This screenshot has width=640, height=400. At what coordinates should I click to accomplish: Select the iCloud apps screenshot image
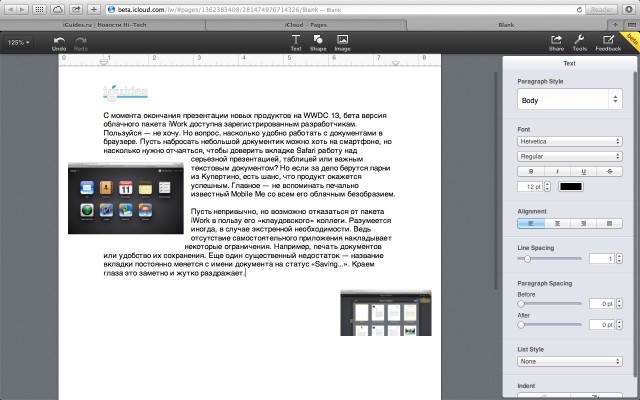point(126,198)
